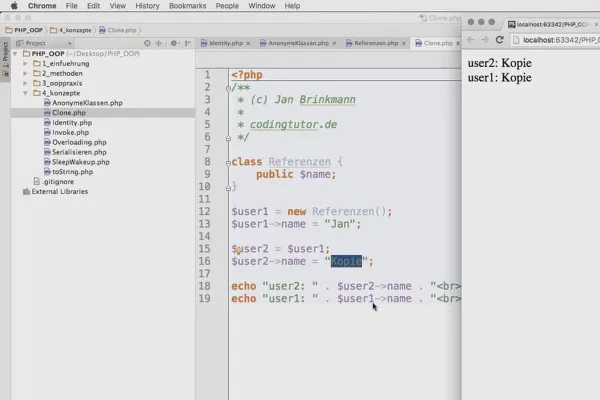Collapse the PHP_OOP root folder
Viewport: 600px width, 400px height.
pyautogui.click(x=15, y=54)
